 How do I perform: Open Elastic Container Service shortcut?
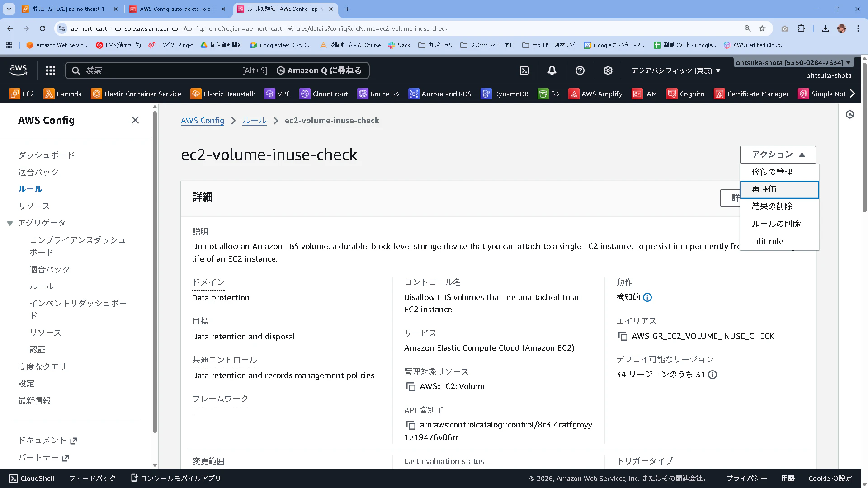pos(136,94)
